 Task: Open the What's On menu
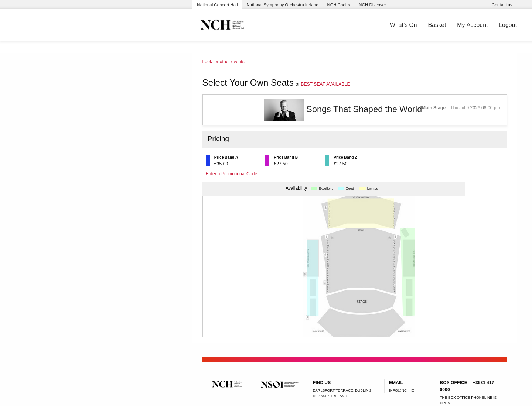coord(403,25)
